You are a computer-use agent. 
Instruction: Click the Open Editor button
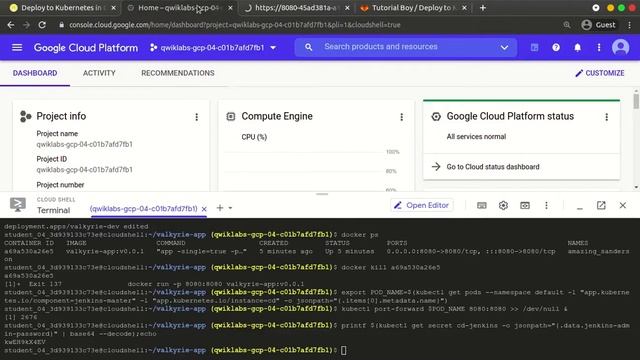tap(422, 205)
